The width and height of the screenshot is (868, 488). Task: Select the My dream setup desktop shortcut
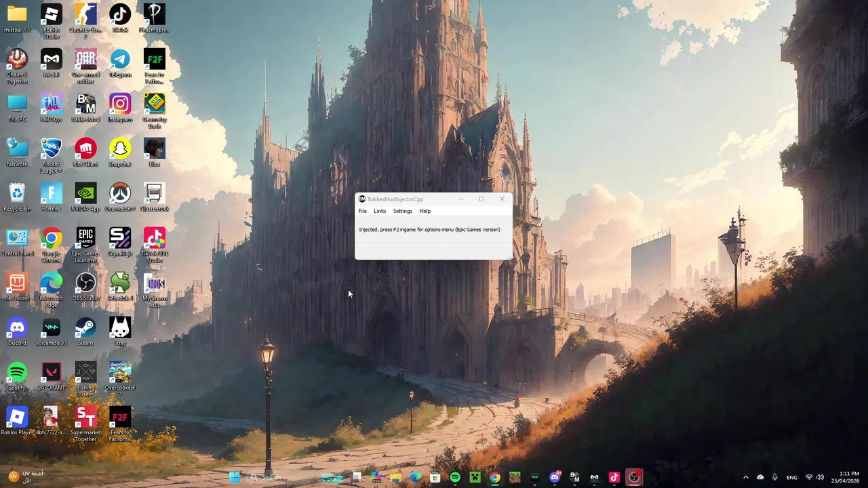coord(154,290)
